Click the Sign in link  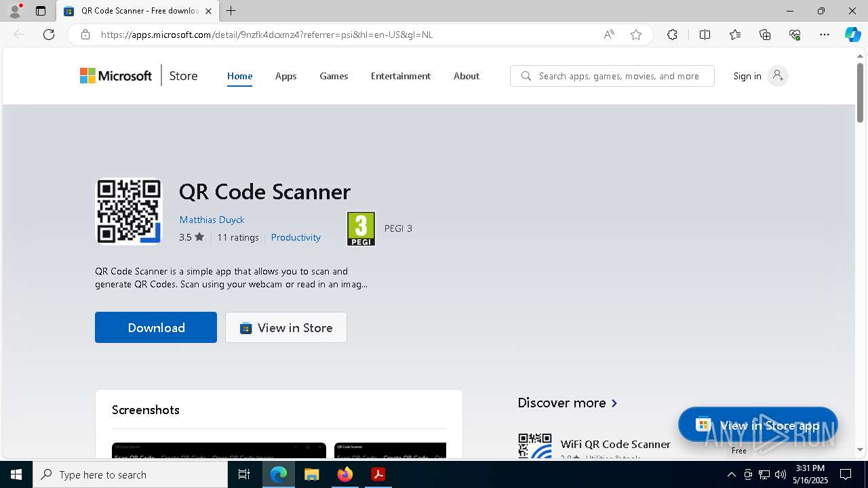click(x=747, y=76)
